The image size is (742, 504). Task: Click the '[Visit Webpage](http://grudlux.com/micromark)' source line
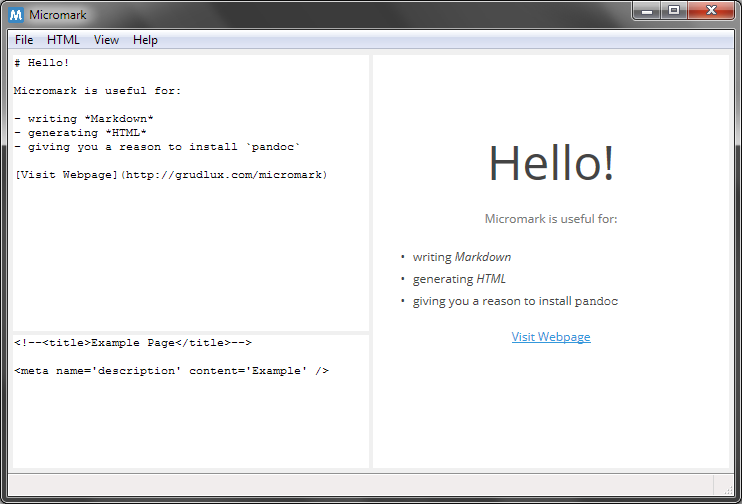tap(171, 175)
